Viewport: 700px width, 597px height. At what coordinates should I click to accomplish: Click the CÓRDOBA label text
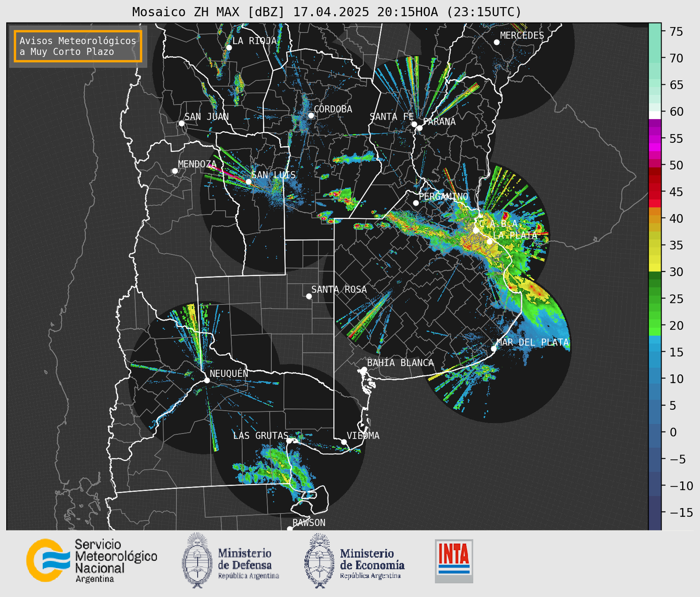pyautogui.click(x=333, y=109)
